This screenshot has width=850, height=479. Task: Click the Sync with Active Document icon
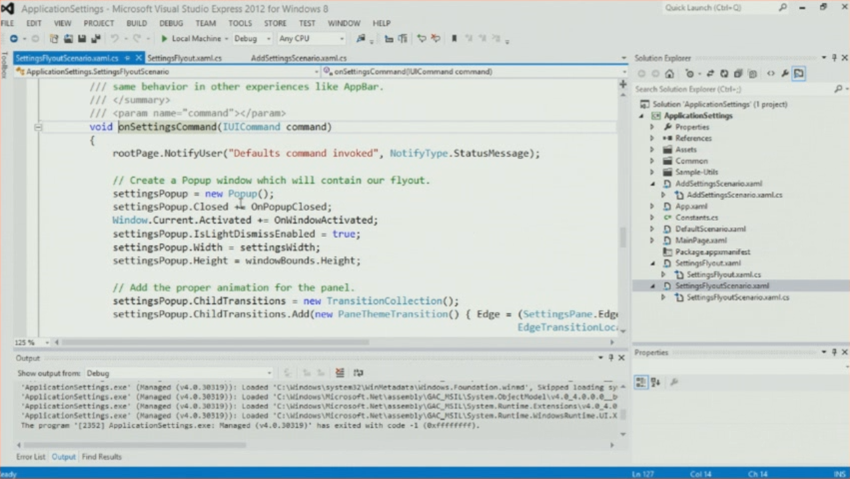[x=710, y=74]
